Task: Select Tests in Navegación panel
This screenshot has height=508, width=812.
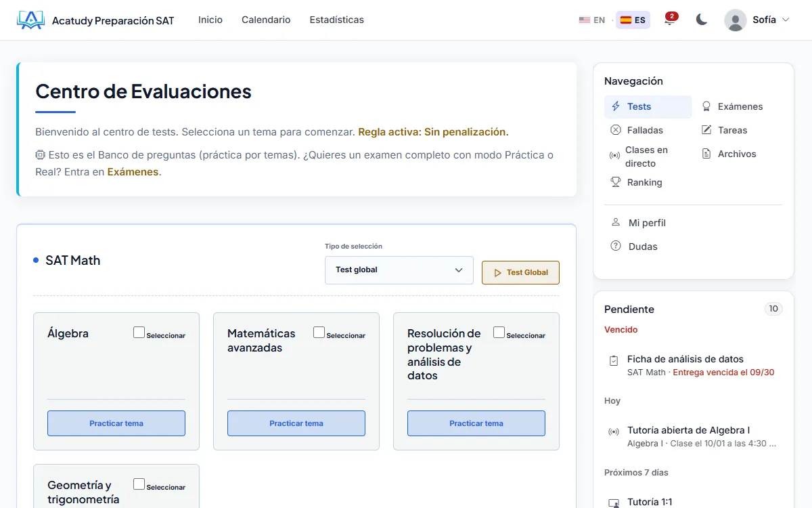Action: click(648, 106)
